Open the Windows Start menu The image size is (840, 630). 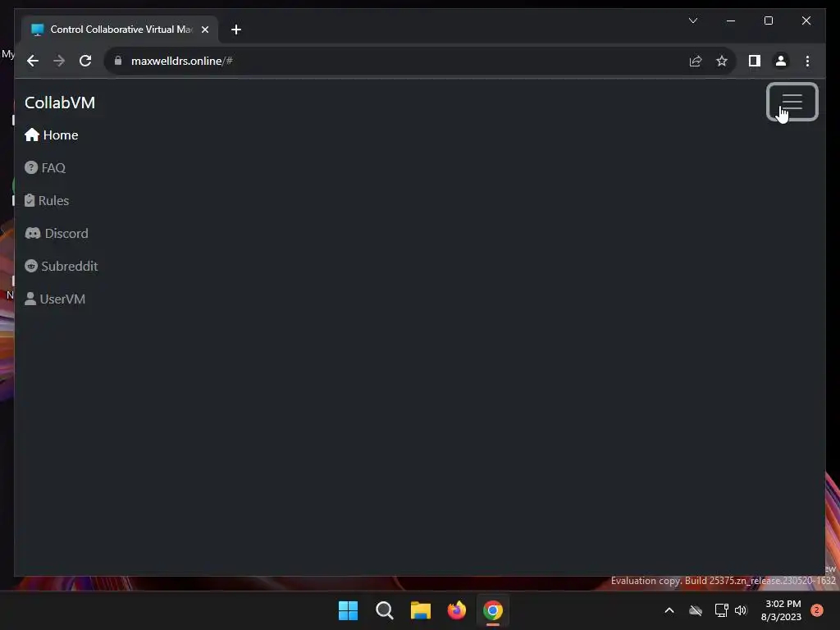pyautogui.click(x=348, y=610)
